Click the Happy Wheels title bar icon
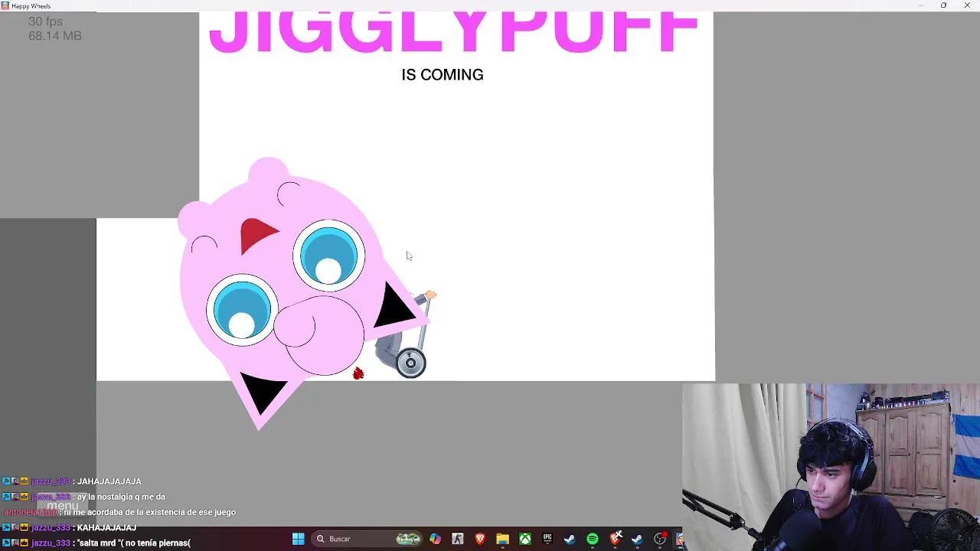This screenshot has height=551, width=980. 5,5
